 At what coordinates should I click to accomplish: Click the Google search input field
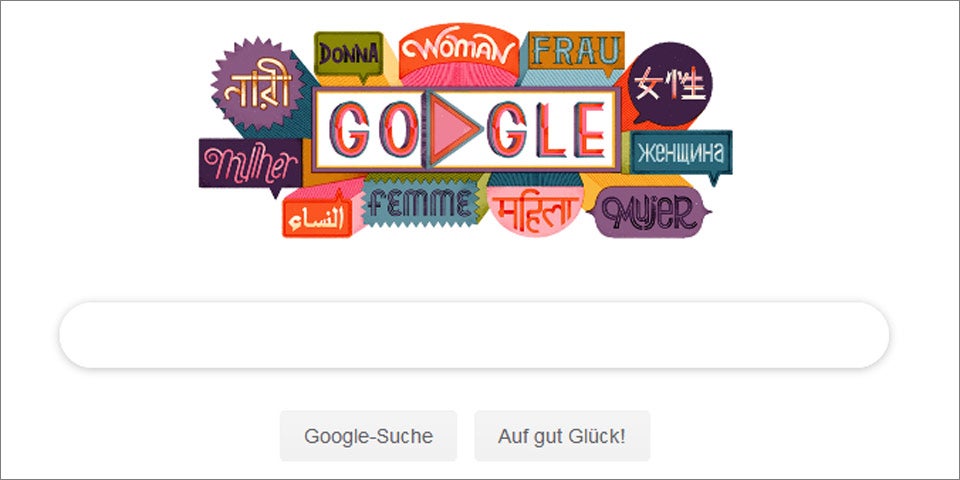coord(474,335)
